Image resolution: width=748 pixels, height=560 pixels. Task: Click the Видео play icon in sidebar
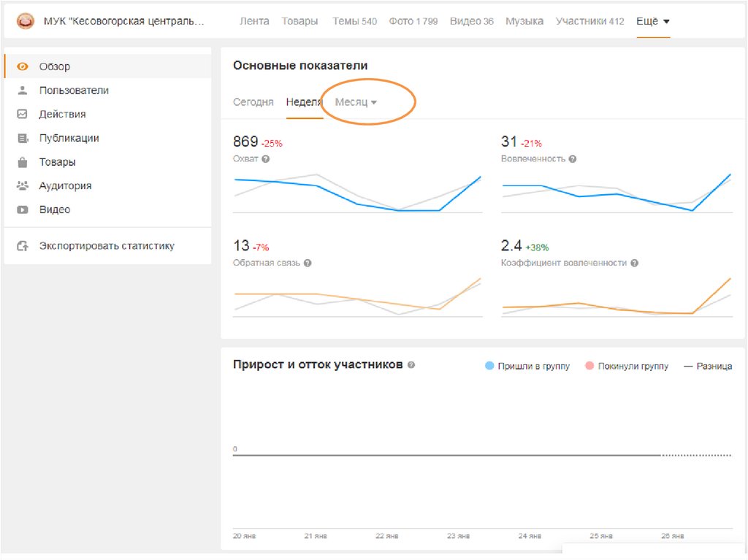pyautogui.click(x=23, y=210)
